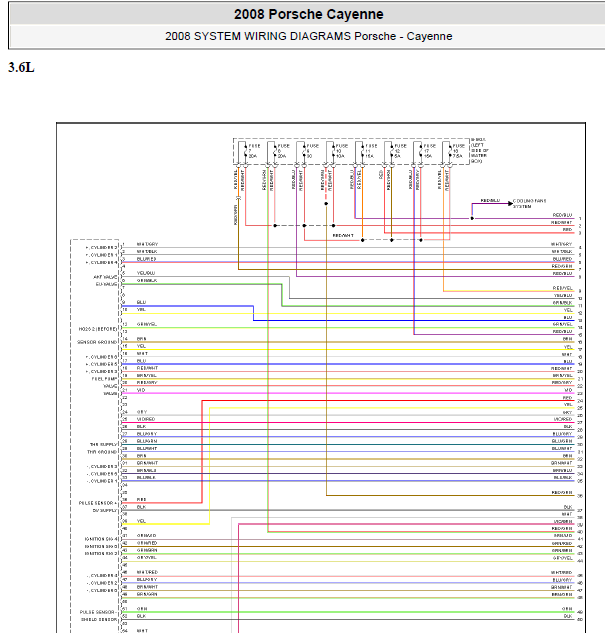This screenshot has height=633, width=605.
Task: Click the "THR SUPPLY" connector label
Action: pos(103,444)
